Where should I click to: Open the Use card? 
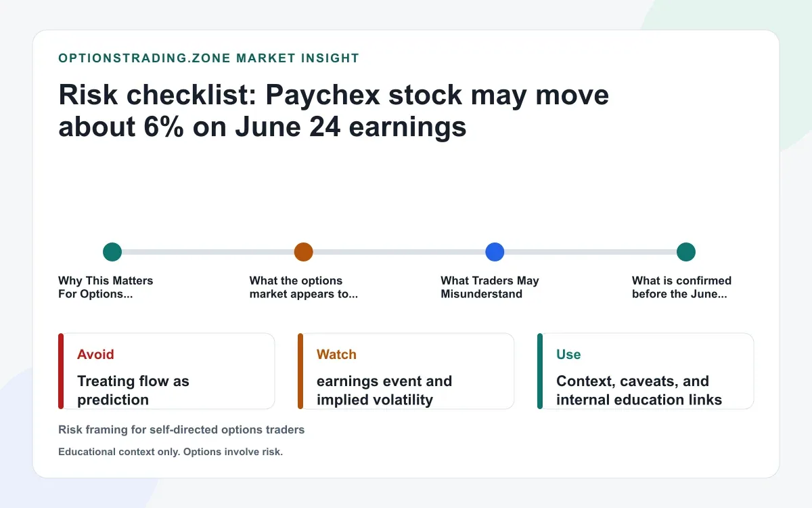pos(646,371)
